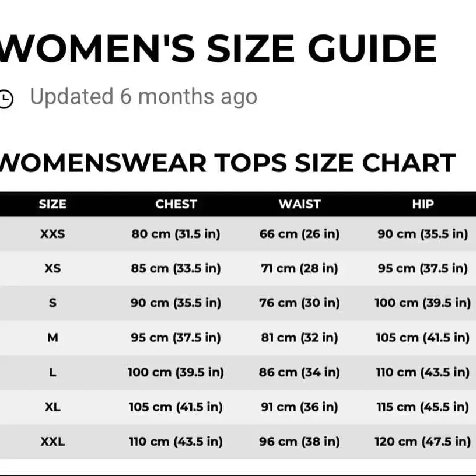Select the XXS size row label
This screenshot has width=476, height=476.
point(52,235)
